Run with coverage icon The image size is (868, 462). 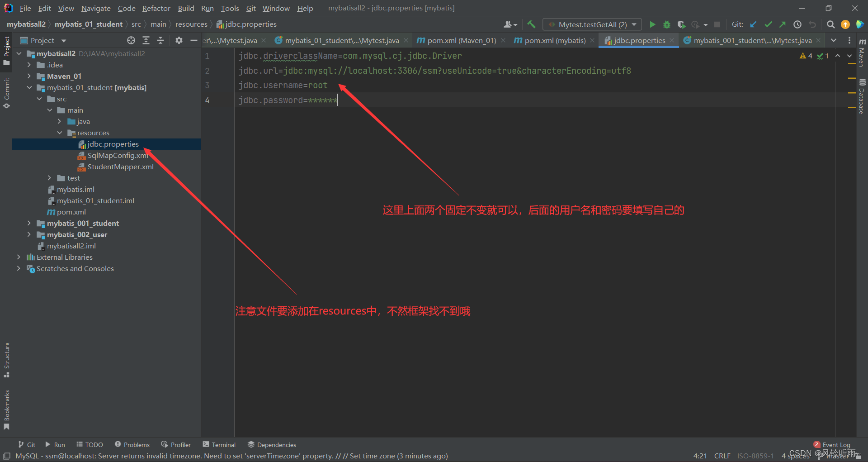coord(681,24)
